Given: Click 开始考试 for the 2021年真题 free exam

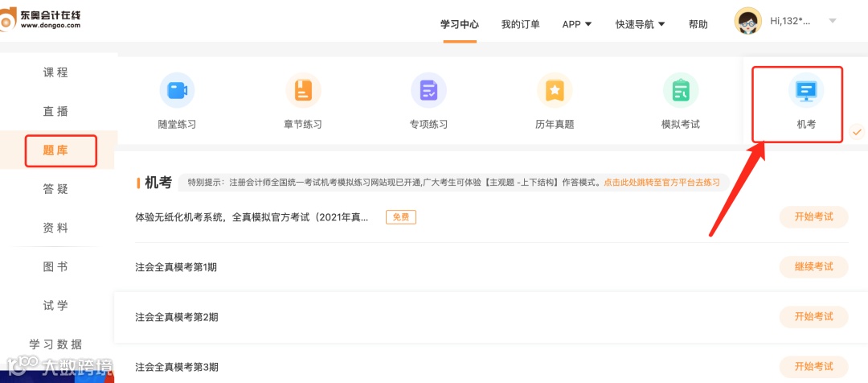Looking at the screenshot, I should [x=813, y=216].
